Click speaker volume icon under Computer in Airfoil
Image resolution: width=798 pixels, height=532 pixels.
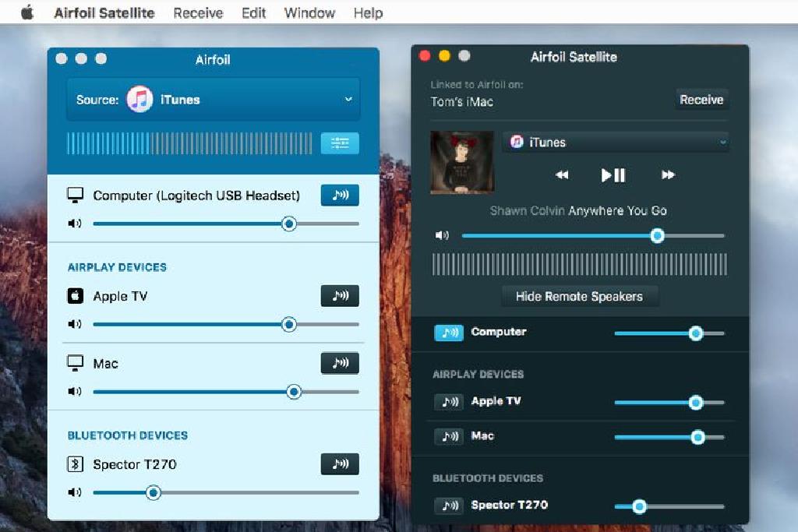(x=75, y=224)
